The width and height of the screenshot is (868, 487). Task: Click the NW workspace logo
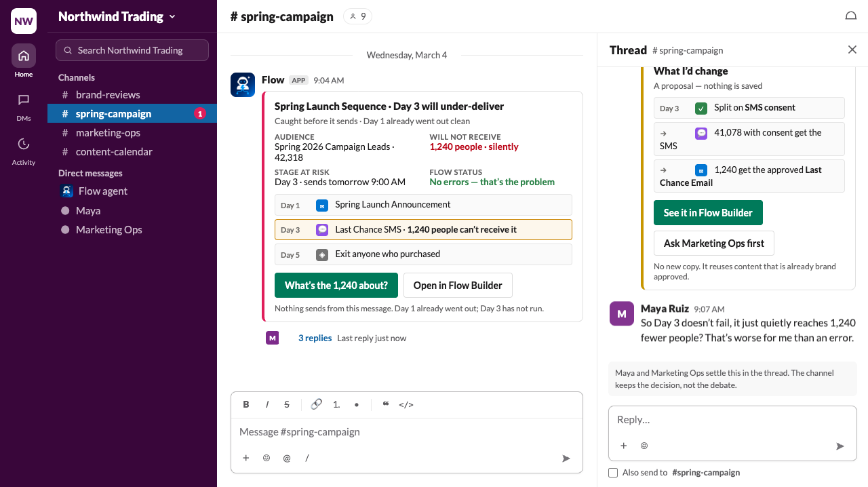tap(24, 21)
